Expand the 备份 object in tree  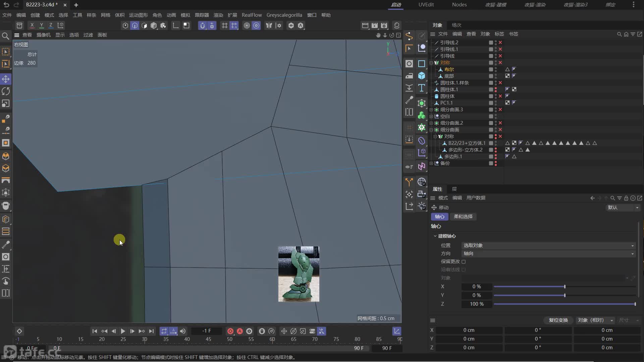[431, 163]
